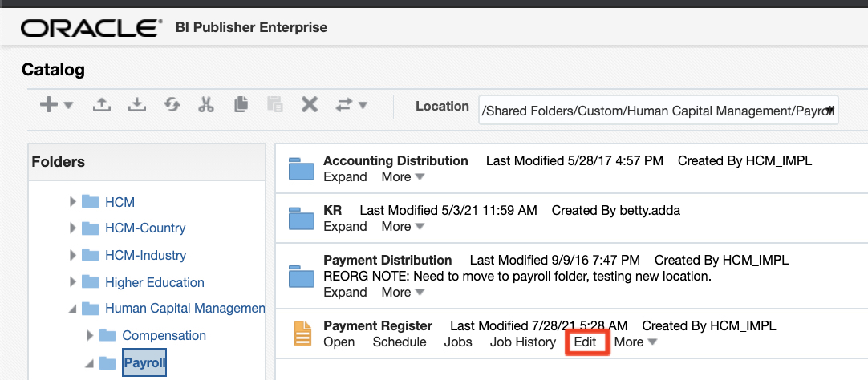Expand the Compensation folder tree node

pyautogui.click(x=90, y=335)
